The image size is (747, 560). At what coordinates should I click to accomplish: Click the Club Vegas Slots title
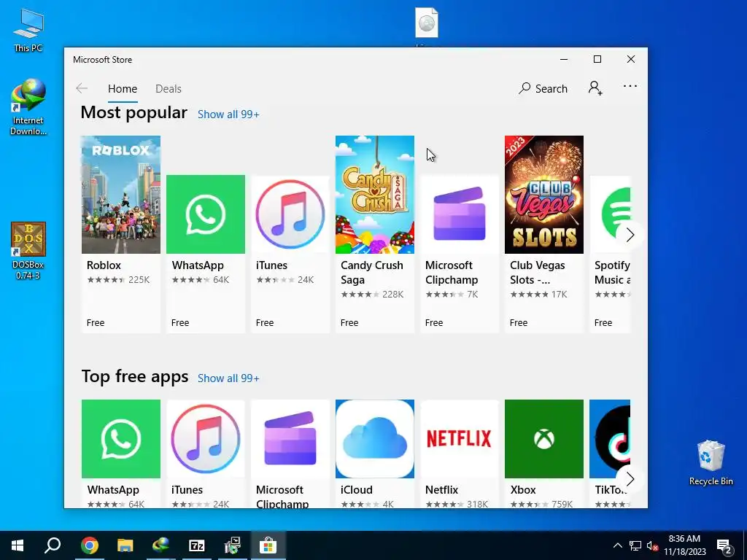coord(538,273)
